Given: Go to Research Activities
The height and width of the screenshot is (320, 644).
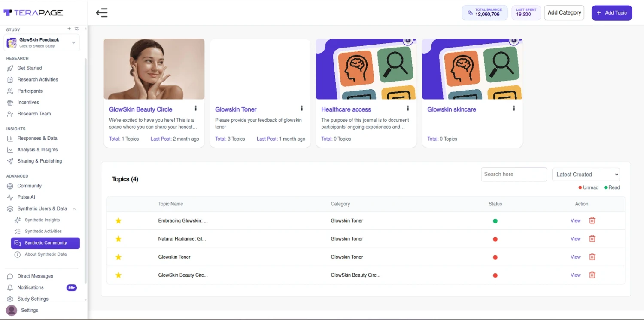Looking at the screenshot, I should point(37,79).
